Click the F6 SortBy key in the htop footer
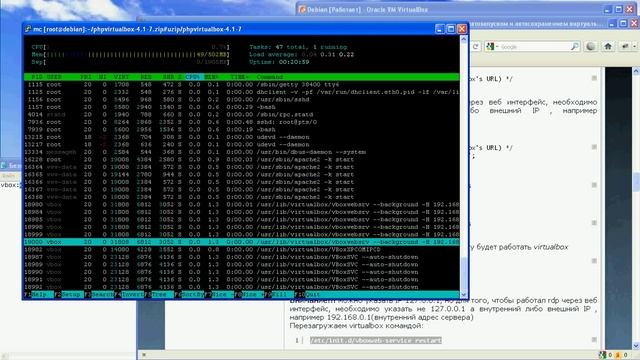Viewport: 640px width, 360px height. pos(189,294)
